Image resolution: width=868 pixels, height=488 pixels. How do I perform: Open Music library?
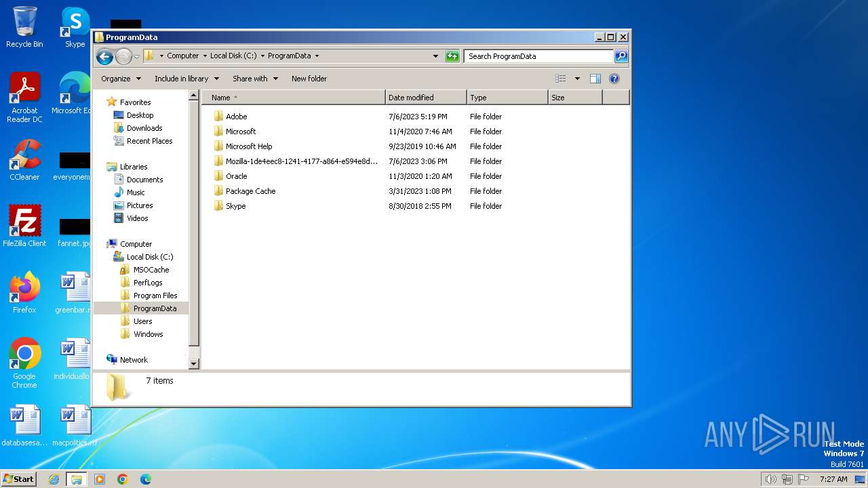(x=136, y=192)
